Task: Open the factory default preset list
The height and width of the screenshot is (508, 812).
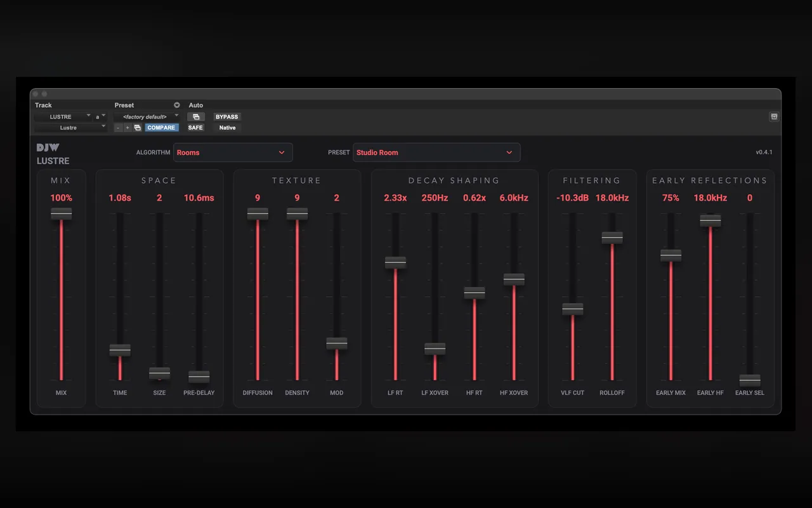Action: click(147, 117)
